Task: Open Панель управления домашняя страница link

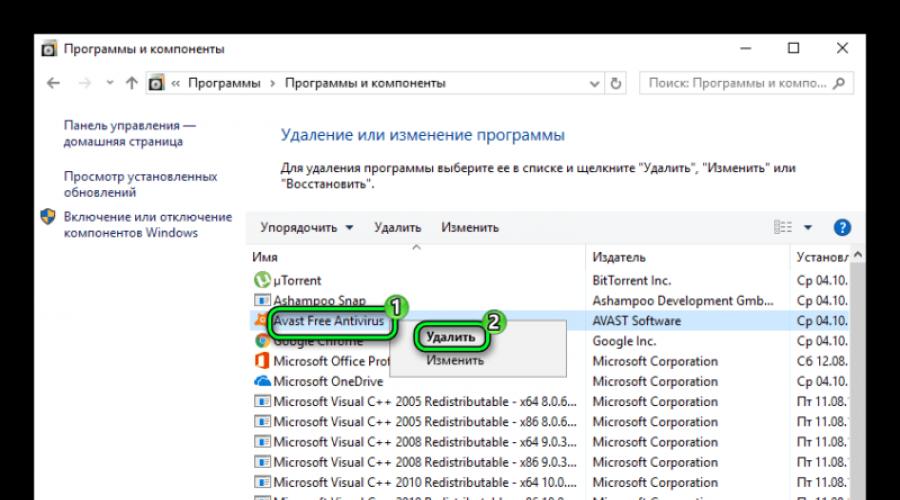Action: pos(130,133)
